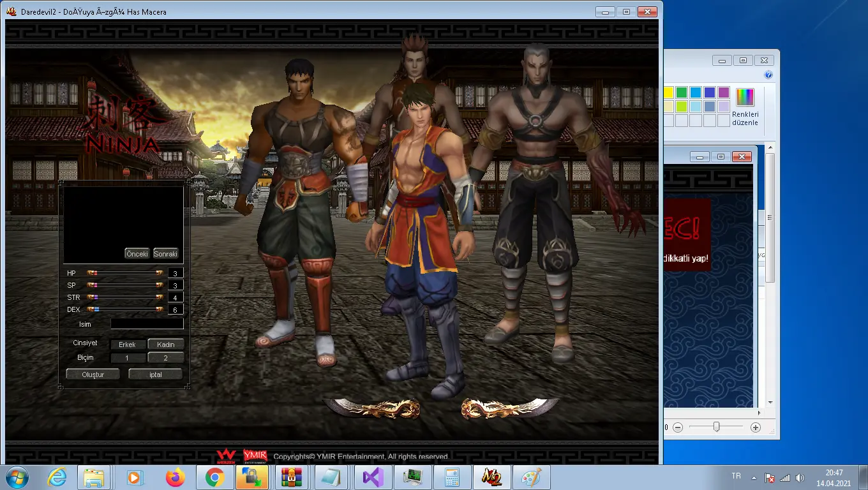Select Erkek gender option
This screenshot has height=490, width=868.
click(127, 345)
